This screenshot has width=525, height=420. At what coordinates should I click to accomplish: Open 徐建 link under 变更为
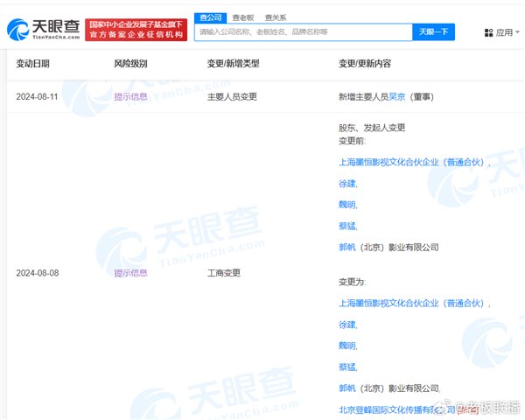coord(346,325)
